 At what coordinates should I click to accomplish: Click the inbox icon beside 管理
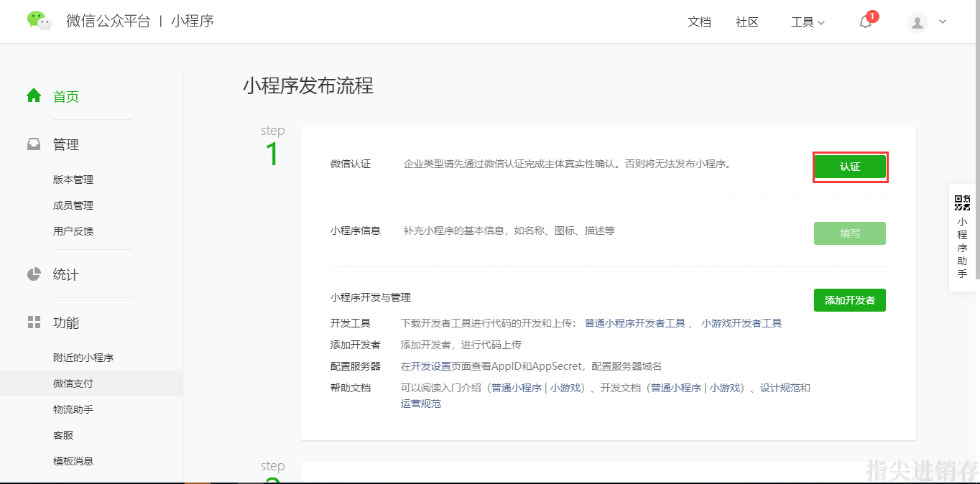pyautogui.click(x=34, y=144)
